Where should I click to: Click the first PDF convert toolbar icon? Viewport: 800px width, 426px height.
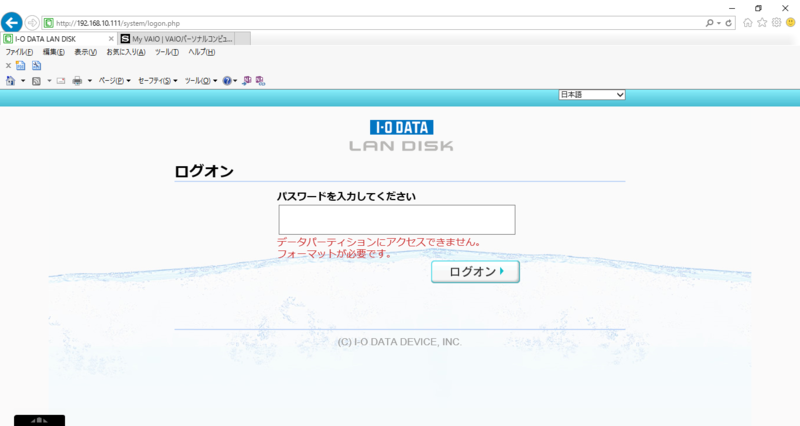(20, 65)
